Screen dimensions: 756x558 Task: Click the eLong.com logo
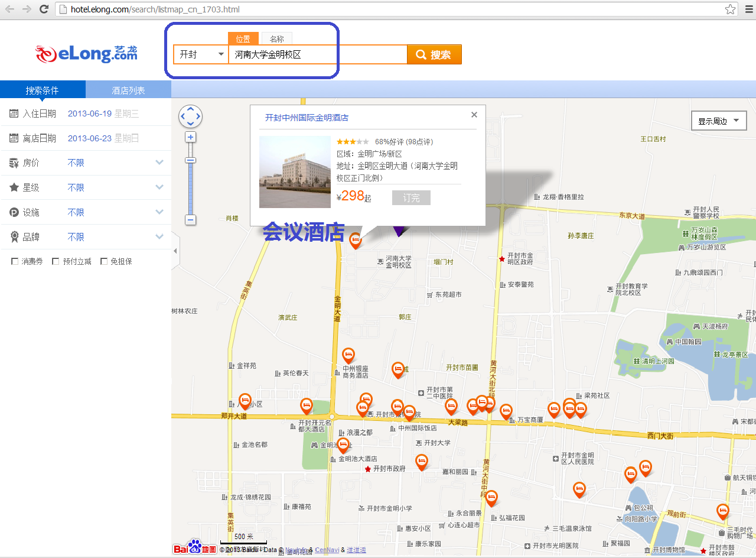coord(86,54)
